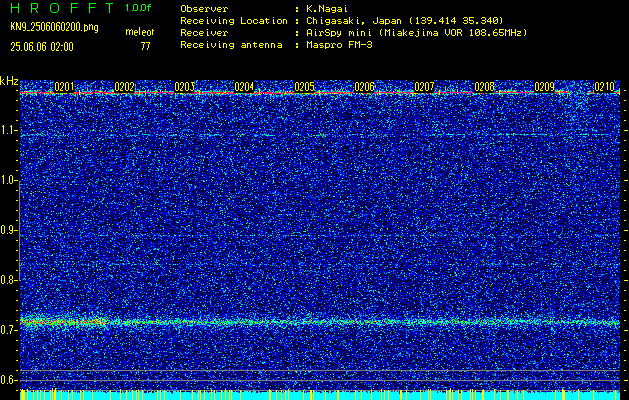Click the 0209 time marker
This screenshot has width=629, height=400.
[544, 87]
